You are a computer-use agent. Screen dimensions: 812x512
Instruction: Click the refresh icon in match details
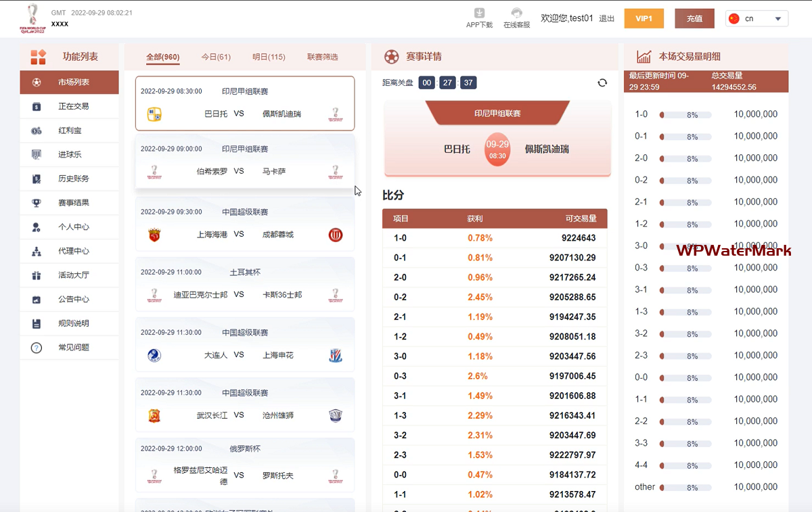[602, 83]
